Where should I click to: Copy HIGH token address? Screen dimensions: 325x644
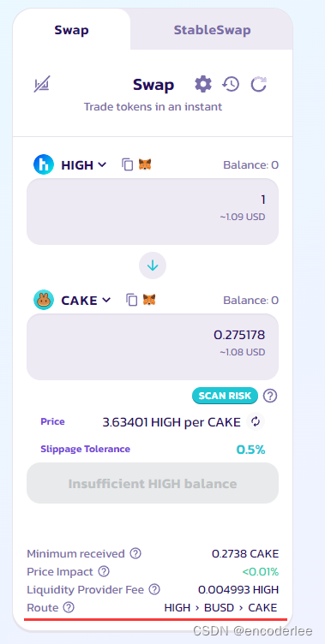coord(128,164)
